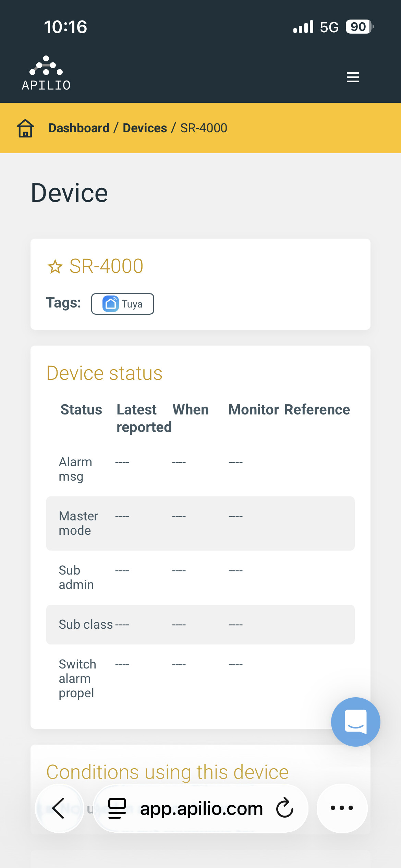This screenshot has width=401, height=868.
Task: Go to Dashboard breadcrumb link
Action: (79, 128)
